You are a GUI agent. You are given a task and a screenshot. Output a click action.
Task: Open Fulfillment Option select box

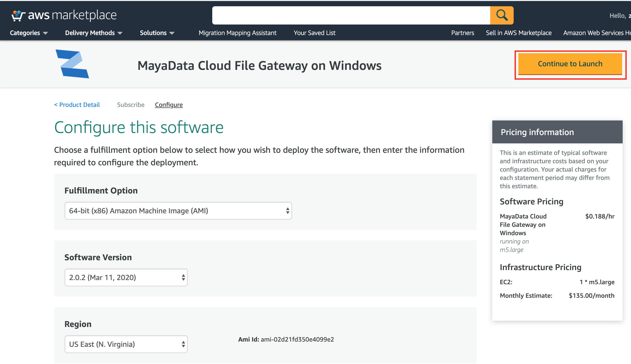[x=178, y=211]
